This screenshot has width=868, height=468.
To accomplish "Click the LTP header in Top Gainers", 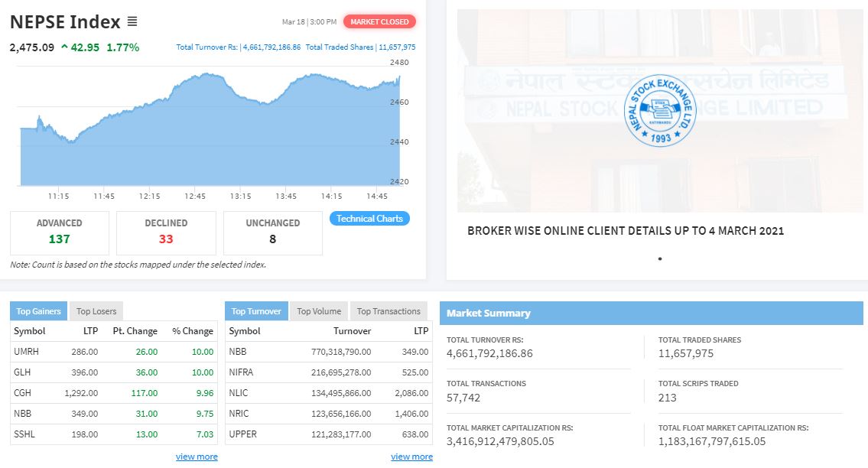I will (x=91, y=331).
